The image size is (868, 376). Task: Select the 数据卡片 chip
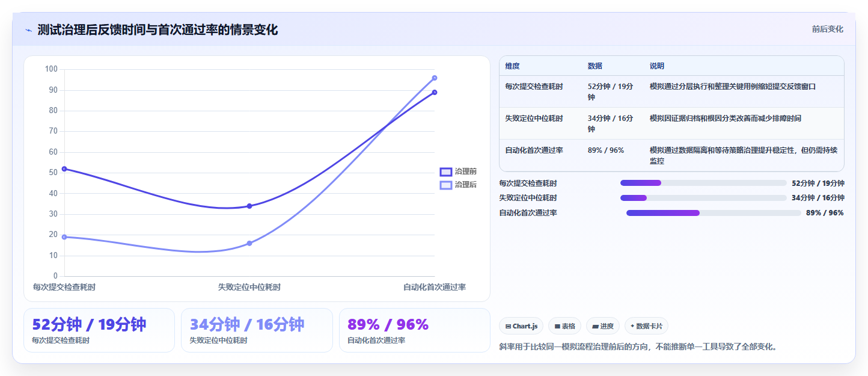tap(646, 326)
